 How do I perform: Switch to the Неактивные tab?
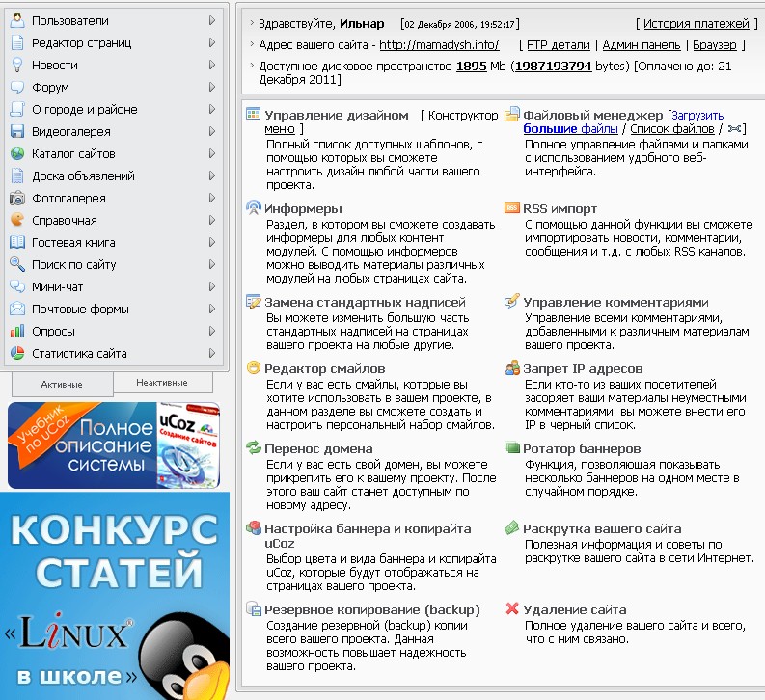coord(161,383)
